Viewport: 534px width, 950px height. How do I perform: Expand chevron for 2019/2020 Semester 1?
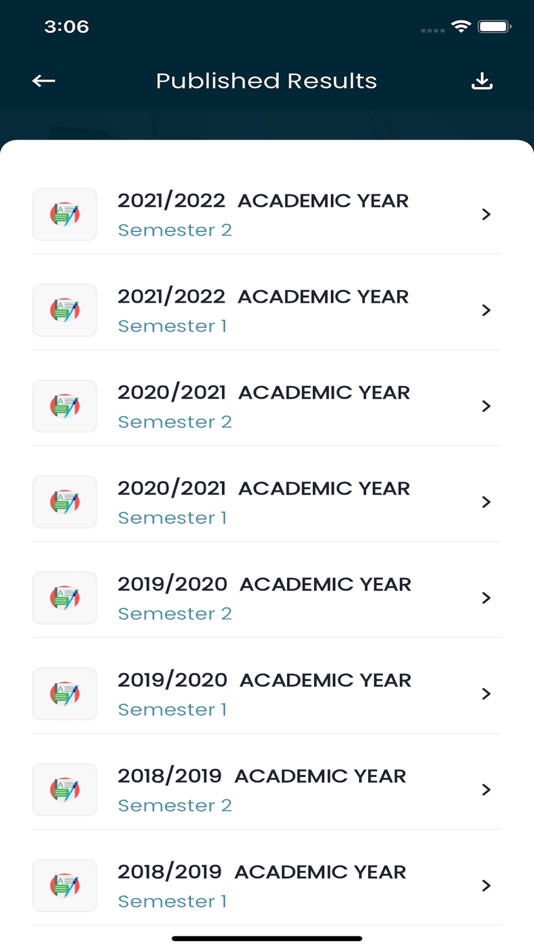[486, 694]
